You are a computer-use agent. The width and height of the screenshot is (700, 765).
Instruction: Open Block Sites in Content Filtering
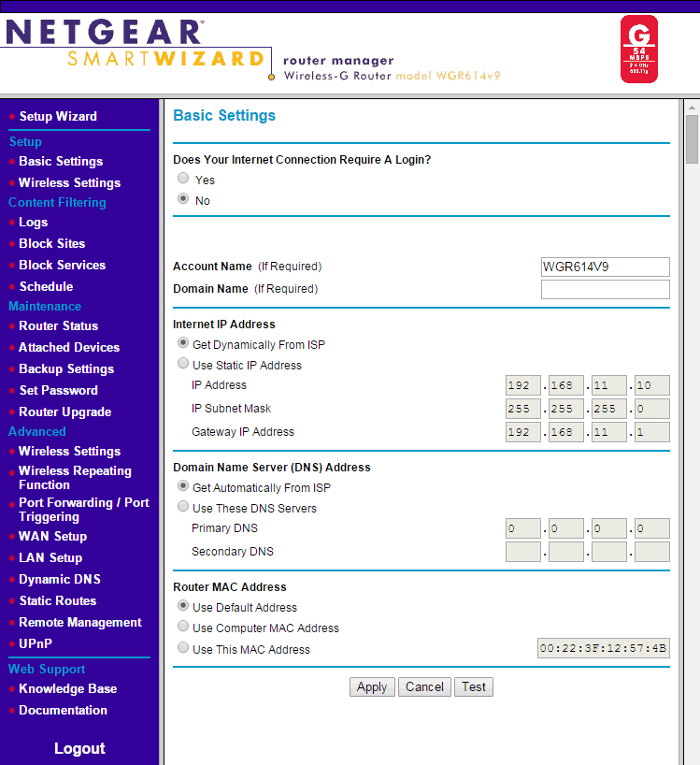[51, 243]
